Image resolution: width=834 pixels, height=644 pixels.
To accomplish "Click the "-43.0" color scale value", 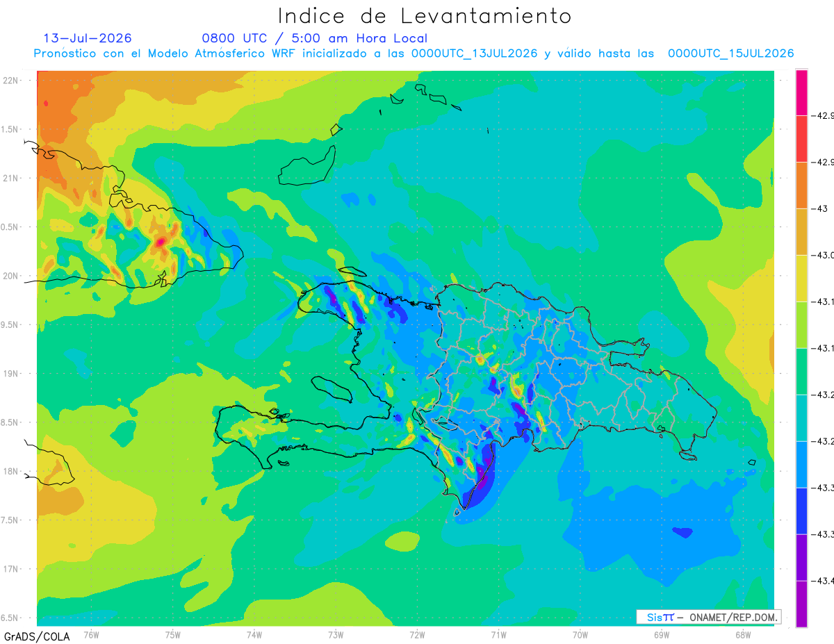I will pyautogui.click(x=824, y=255).
